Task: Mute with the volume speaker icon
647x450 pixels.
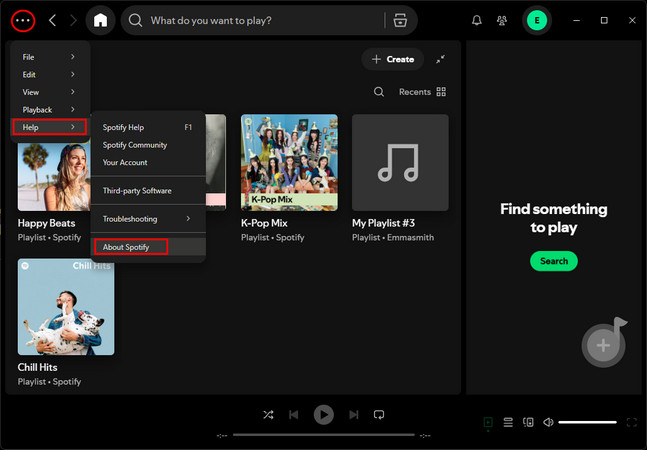Action: (548, 422)
